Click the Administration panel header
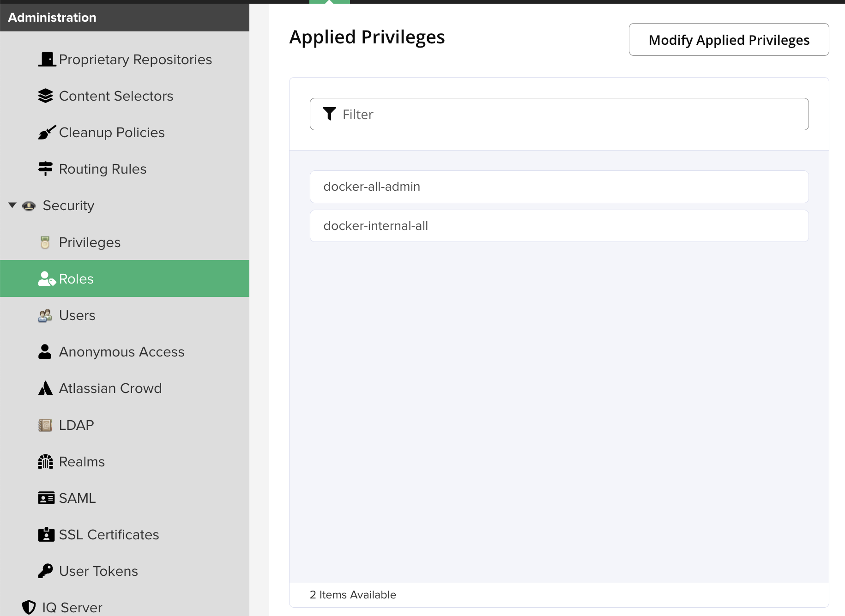 click(x=125, y=18)
